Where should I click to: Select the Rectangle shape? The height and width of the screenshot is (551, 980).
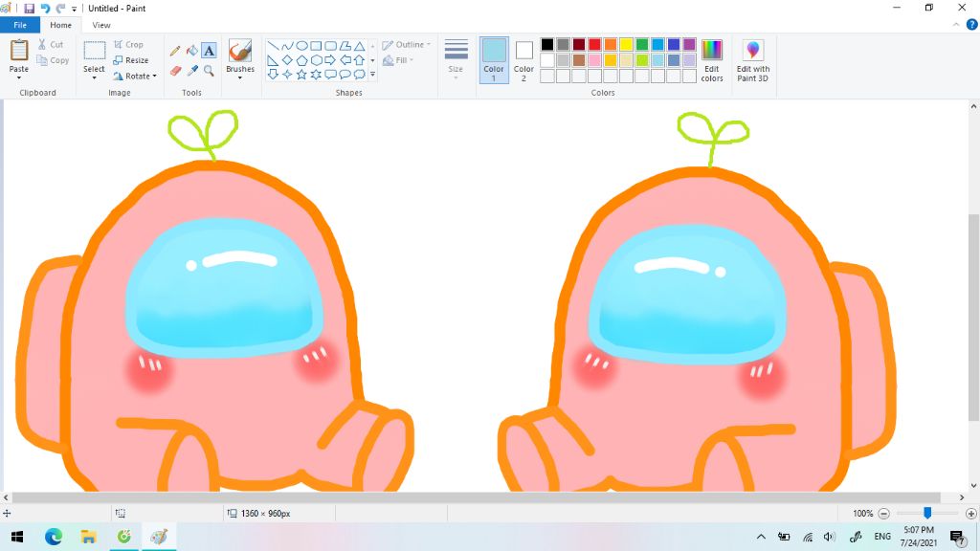[x=316, y=46]
